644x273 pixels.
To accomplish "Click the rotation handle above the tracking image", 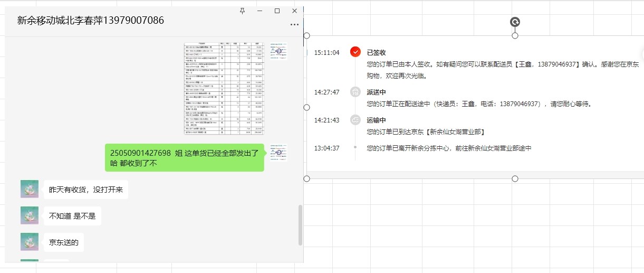I will (515, 22).
